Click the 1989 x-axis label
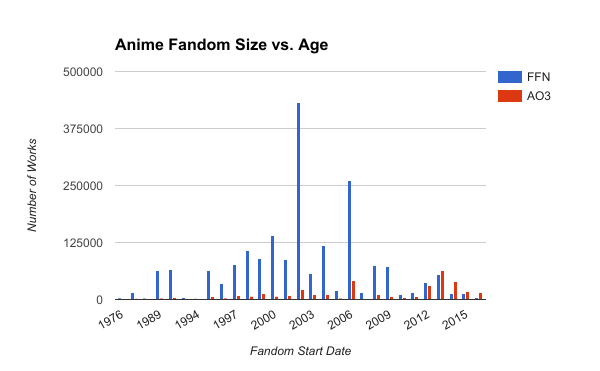The image size is (600, 371). point(149,320)
